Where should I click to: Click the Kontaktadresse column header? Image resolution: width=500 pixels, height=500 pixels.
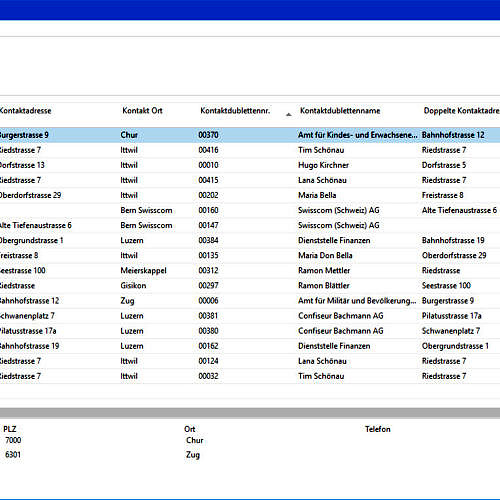(26, 111)
